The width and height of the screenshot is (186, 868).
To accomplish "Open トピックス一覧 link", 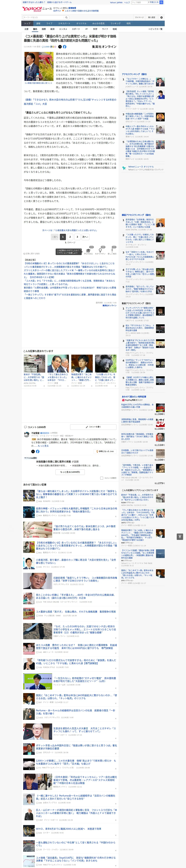I will 155,29.
